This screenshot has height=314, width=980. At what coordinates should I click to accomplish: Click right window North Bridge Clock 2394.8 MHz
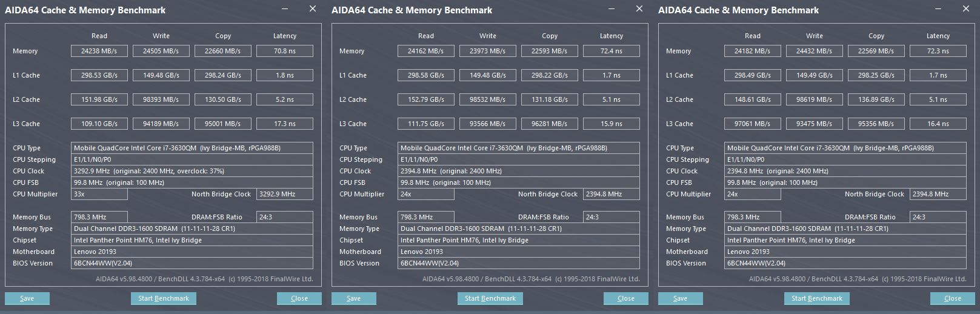pos(938,194)
